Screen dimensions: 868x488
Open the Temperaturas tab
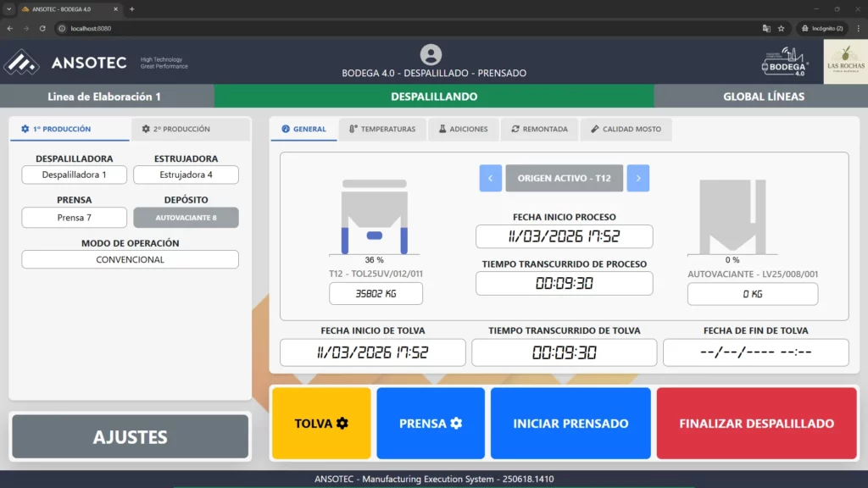click(x=382, y=129)
